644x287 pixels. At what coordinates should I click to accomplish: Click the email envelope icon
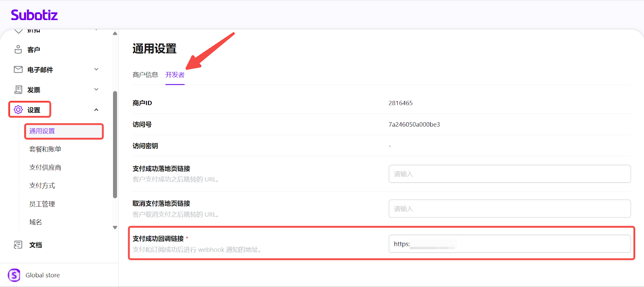click(x=18, y=70)
